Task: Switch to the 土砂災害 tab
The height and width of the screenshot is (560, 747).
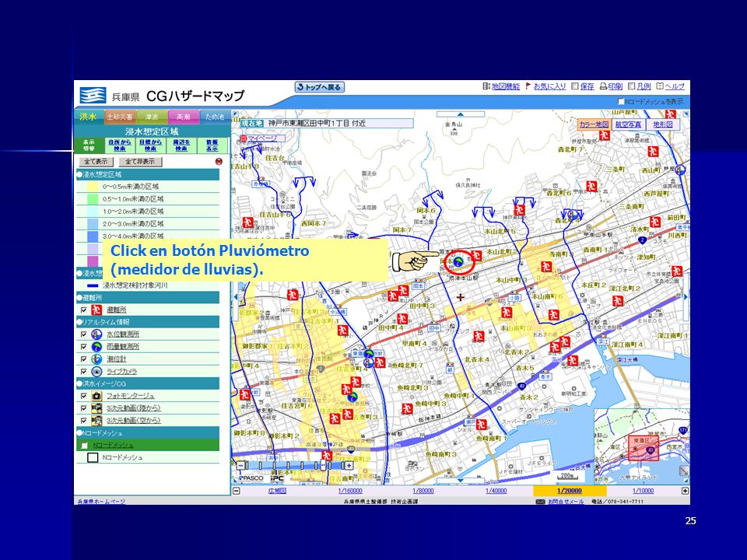Action: pyautogui.click(x=120, y=117)
